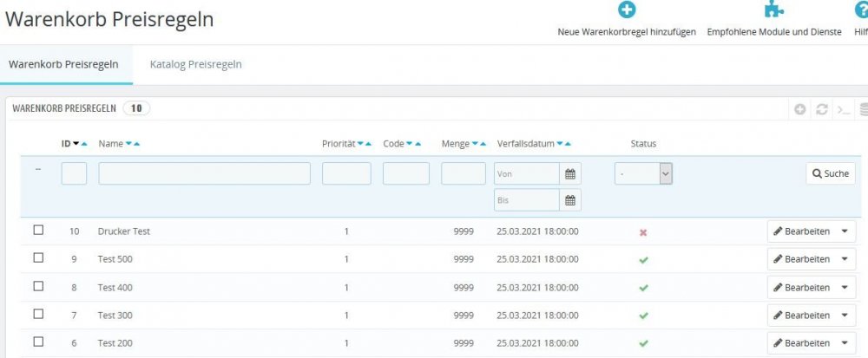Sort Code column descending arrow
This screenshot has height=358, width=868.
point(410,144)
